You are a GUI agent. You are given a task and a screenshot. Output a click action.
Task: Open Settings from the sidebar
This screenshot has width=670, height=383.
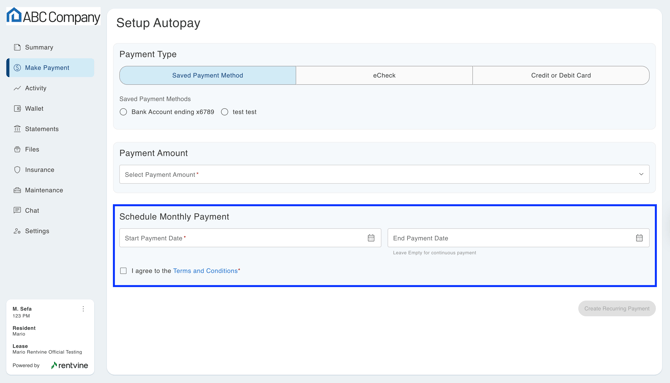tap(50, 231)
